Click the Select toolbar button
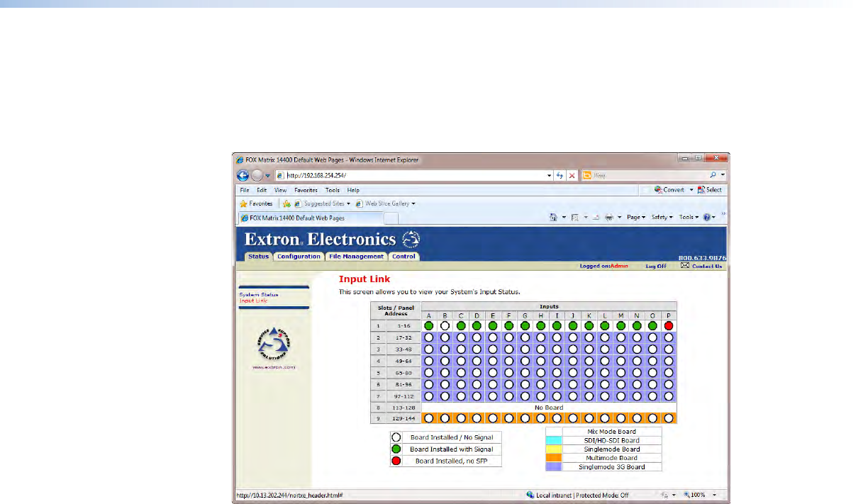This screenshot has width=868, height=504. click(710, 190)
